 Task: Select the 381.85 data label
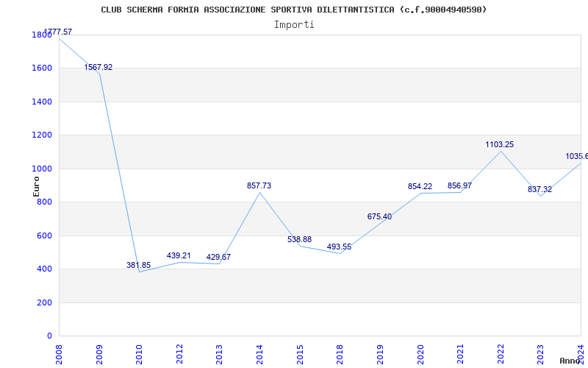[138, 265]
